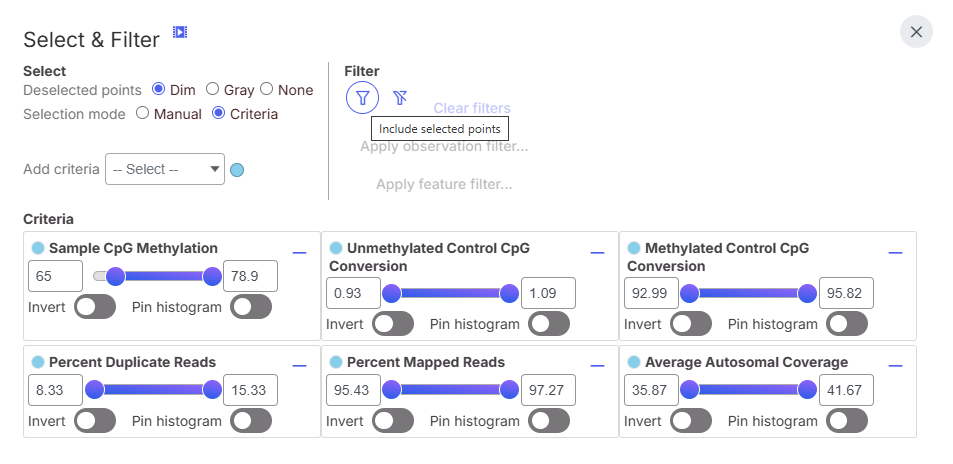The width and height of the screenshot is (953, 464).
Task: Remove the Sample CpG Methylation criterion
Action: [299, 253]
